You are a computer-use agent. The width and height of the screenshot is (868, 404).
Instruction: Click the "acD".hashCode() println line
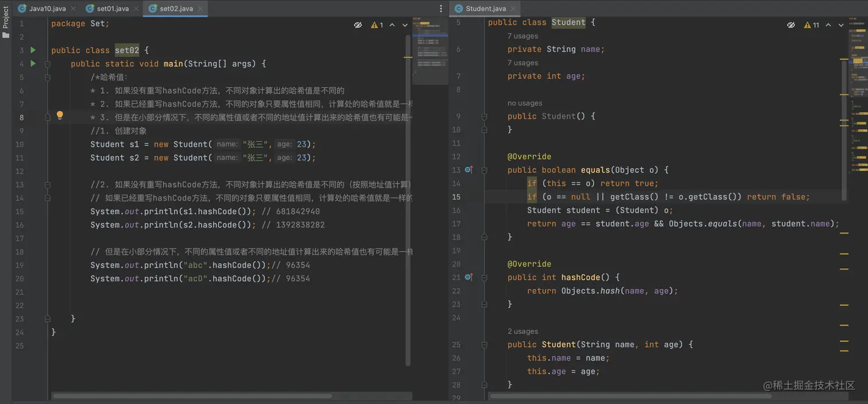click(200, 278)
